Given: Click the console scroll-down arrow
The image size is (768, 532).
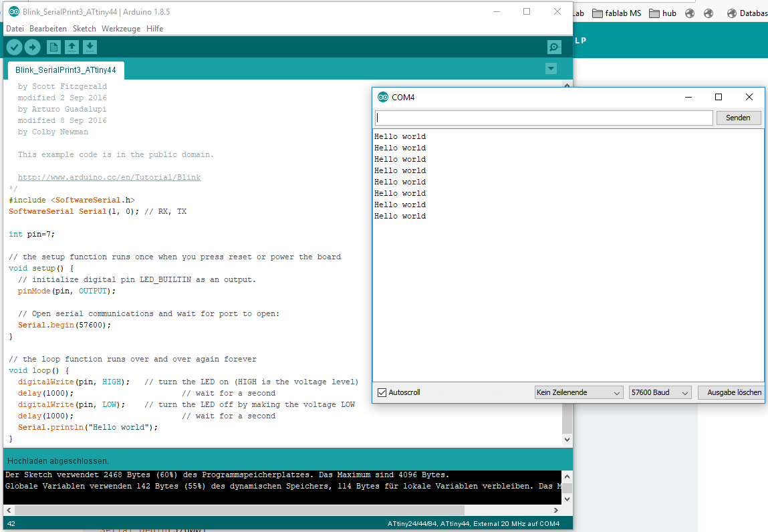Looking at the screenshot, I should (567, 499).
